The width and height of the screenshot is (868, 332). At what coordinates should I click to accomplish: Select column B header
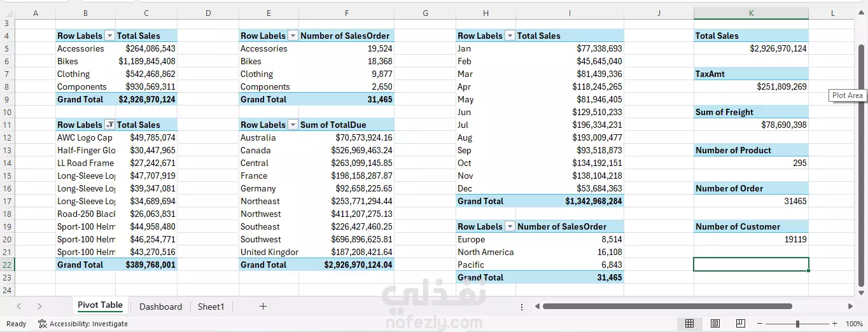pos(85,13)
